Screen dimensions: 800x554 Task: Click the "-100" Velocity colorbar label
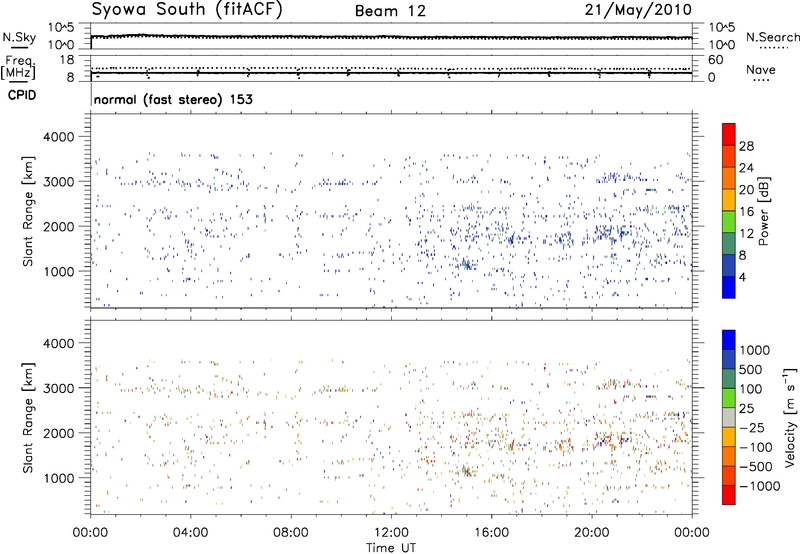pyautogui.click(x=755, y=447)
